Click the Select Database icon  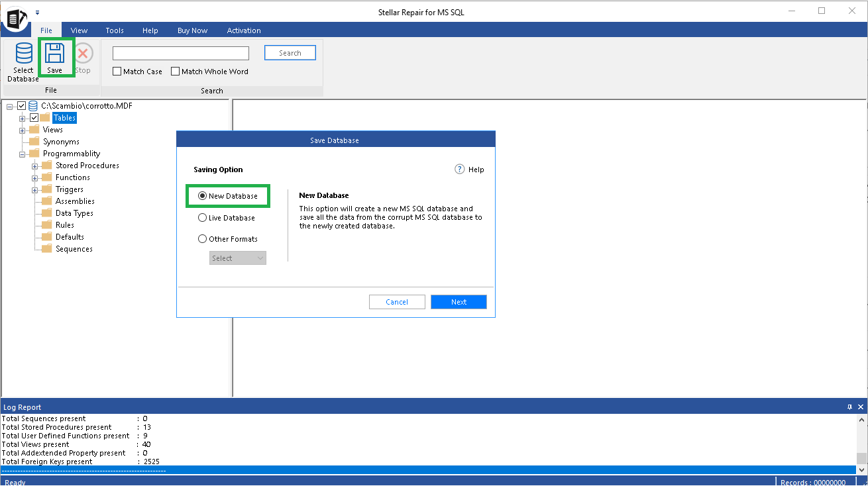pyautogui.click(x=24, y=53)
